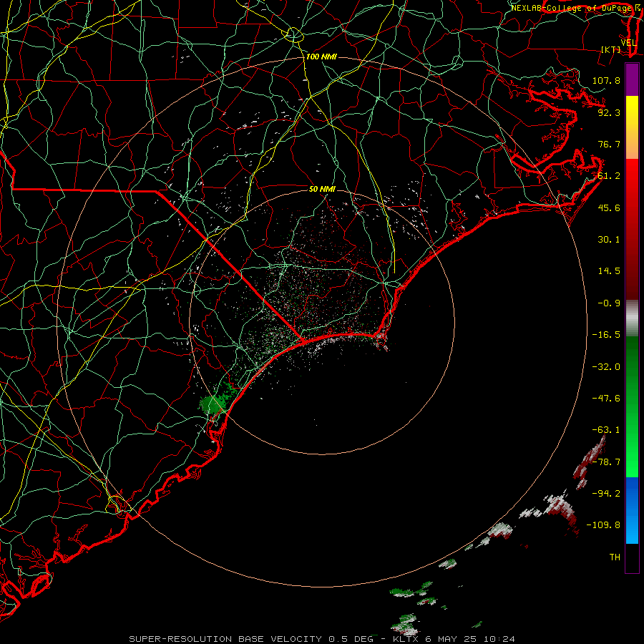This screenshot has height=644, width=644.
Task: Click the 61.2 legend value
Action: [x=609, y=176]
